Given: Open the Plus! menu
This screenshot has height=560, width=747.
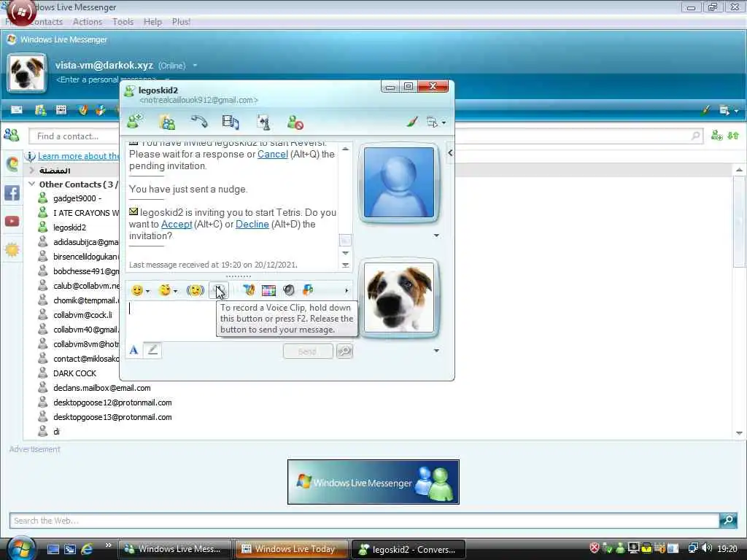Looking at the screenshot, I should coord(181,22).
